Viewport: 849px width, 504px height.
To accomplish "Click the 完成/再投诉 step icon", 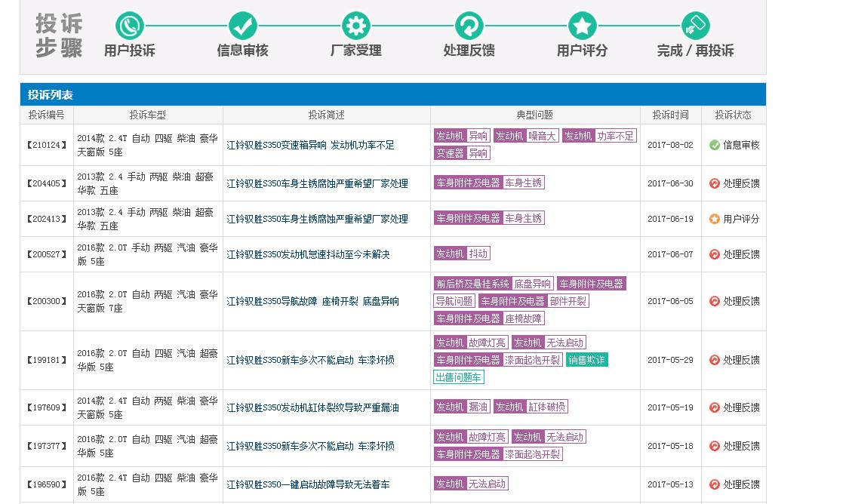I will pyautogui.click(x=695, y=26).
